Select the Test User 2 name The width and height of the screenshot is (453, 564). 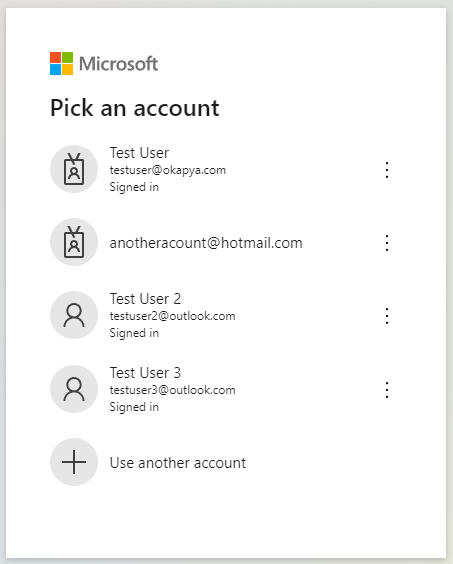[145, 299]
